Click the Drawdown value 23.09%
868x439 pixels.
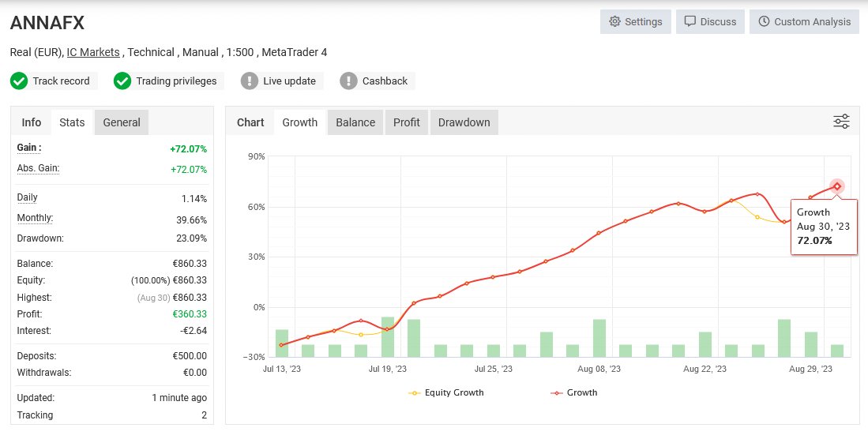click(191, 238)
